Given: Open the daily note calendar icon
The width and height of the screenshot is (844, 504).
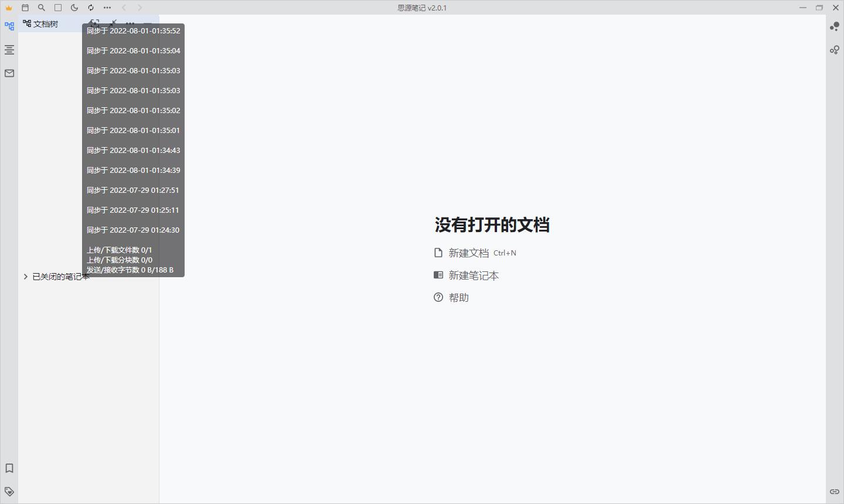Looking at the screenshot, I should pyautogui.click(x=25, y=8).
